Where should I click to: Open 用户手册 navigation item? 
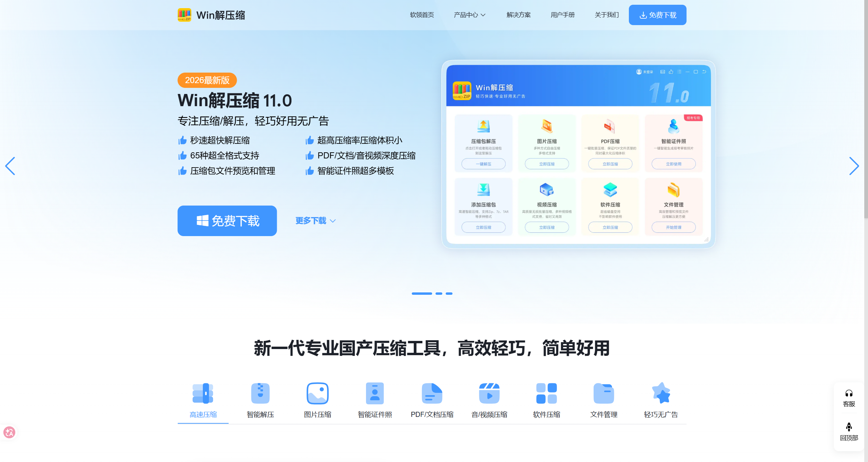(x=563, y=15)
